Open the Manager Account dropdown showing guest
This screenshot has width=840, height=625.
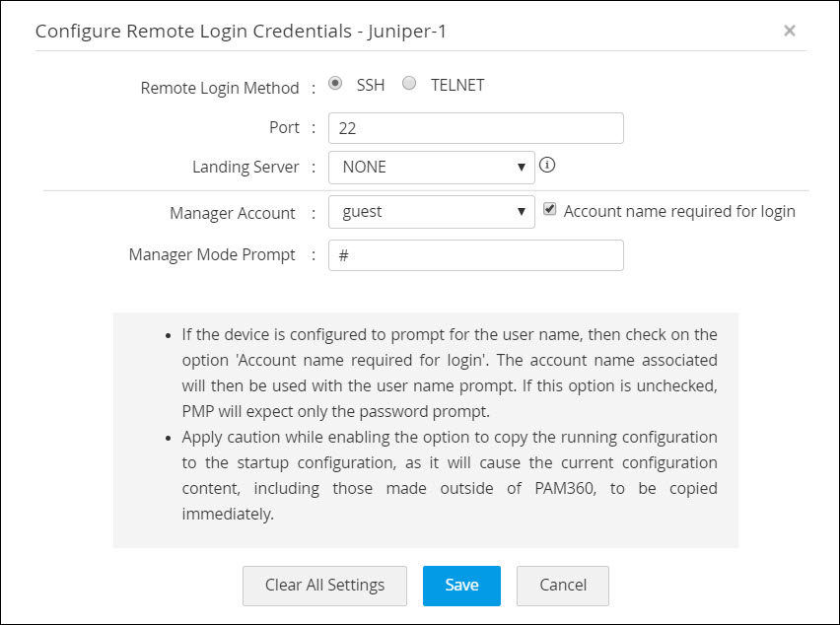pos(431,212)
